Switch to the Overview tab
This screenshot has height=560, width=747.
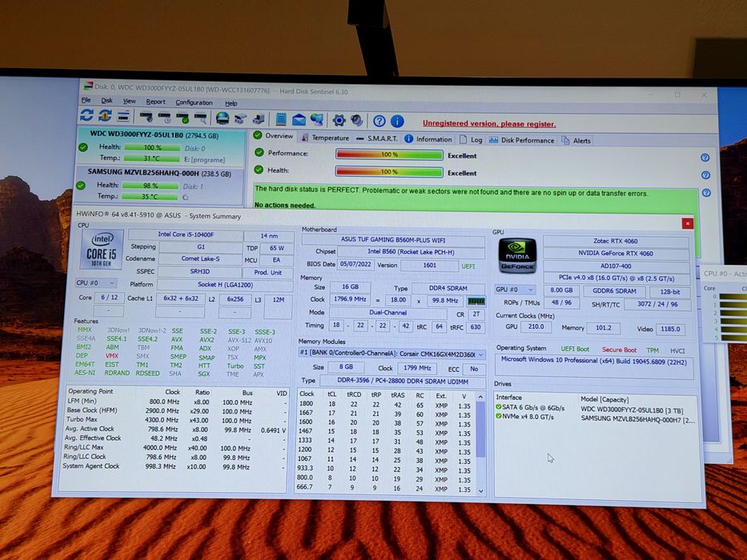[x=274, y=136]
